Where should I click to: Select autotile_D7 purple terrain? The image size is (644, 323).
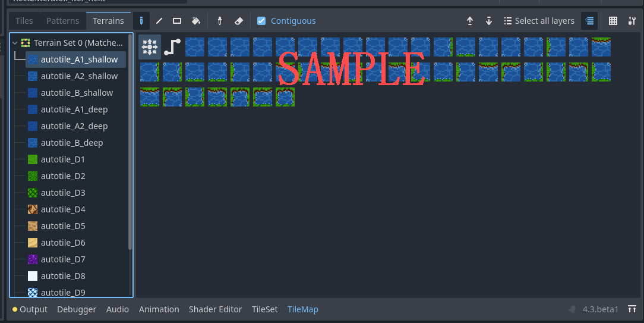75,259
